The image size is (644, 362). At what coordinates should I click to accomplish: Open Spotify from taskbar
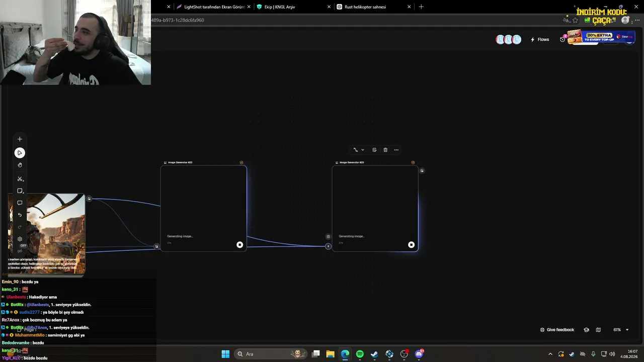tap(360, 354)
